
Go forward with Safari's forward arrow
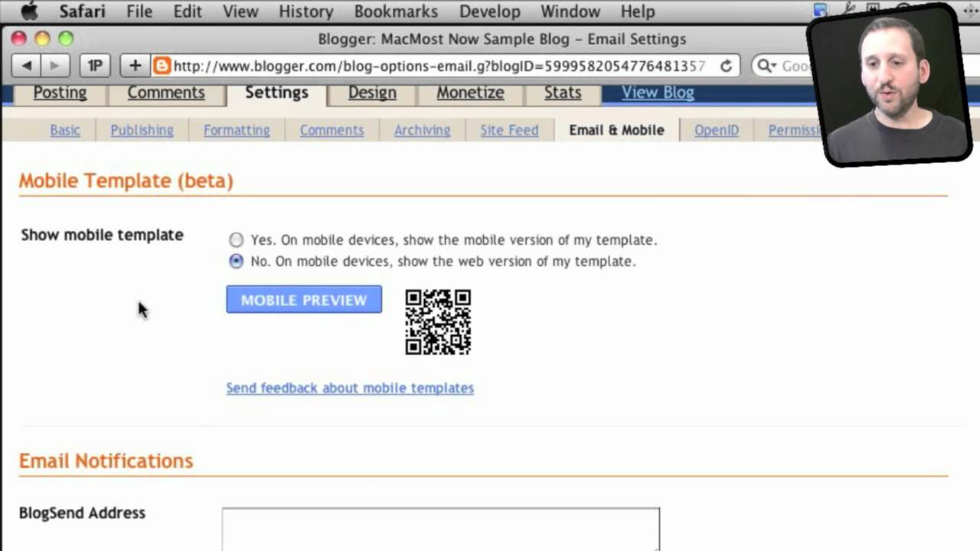(54, 66)
